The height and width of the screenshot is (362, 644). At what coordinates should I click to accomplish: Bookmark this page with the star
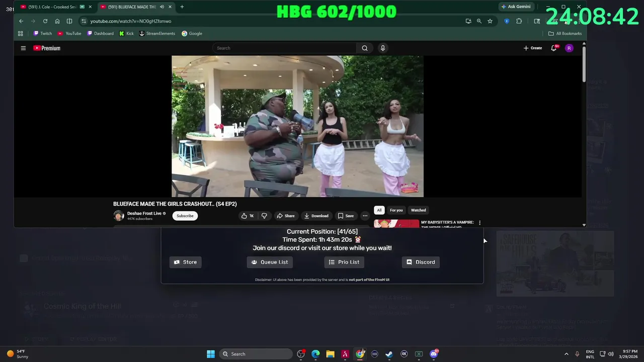point(490,21)
